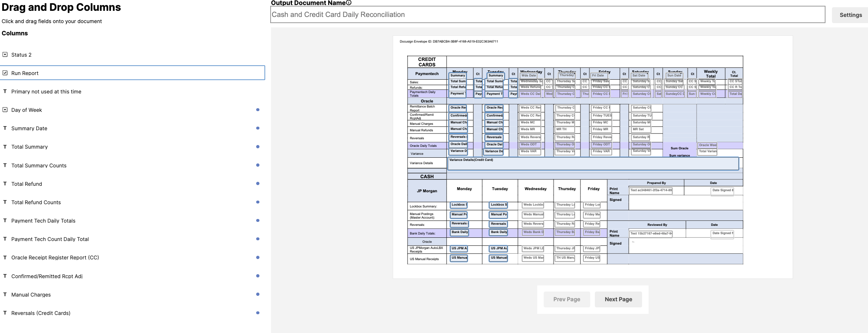
Task: Select the Weds MC field
Action: click(x=530, y=123)
